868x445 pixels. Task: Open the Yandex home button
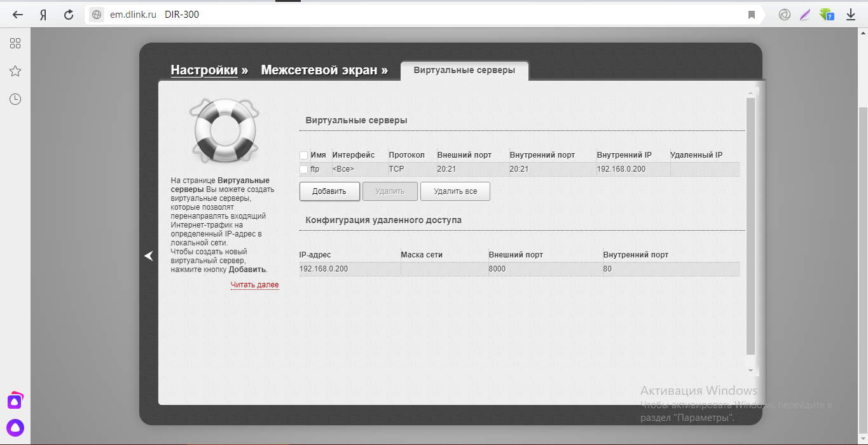43,15
